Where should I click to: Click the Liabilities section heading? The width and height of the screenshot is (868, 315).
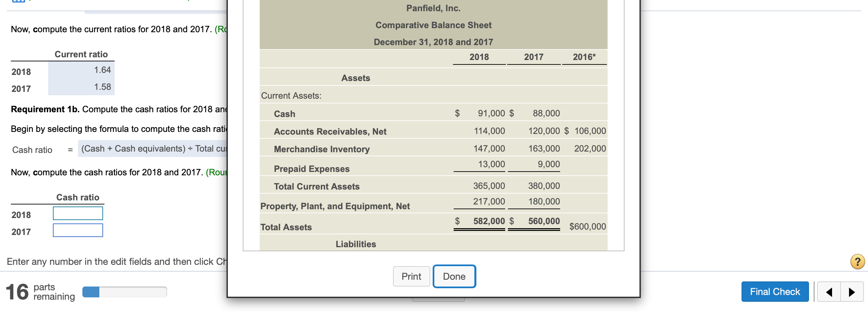[356, 244]
